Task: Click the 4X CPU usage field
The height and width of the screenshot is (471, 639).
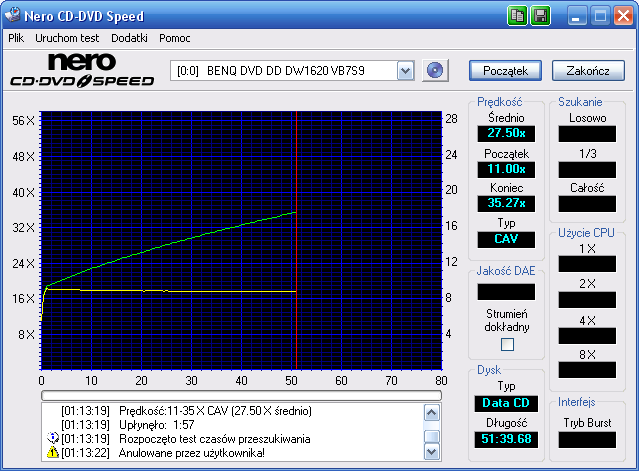Action: 587,336
